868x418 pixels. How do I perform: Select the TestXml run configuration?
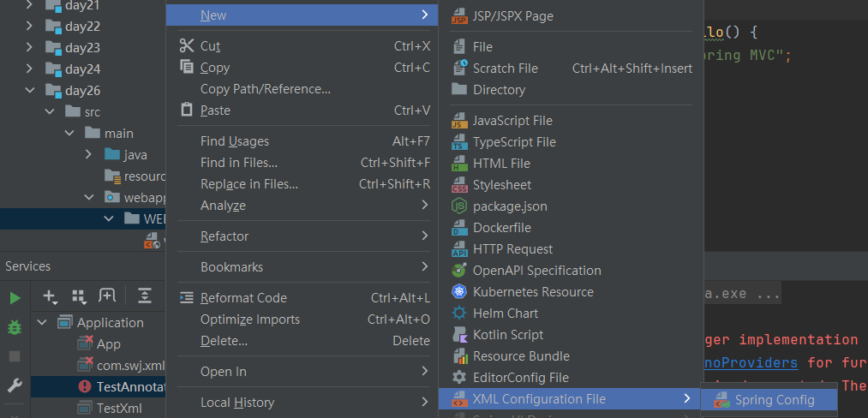coord(118,409)
